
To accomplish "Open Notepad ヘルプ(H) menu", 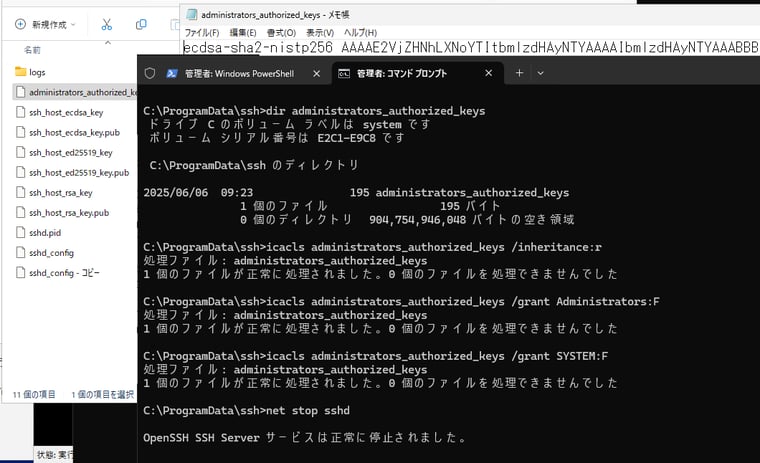I will [x=360, y=32].
